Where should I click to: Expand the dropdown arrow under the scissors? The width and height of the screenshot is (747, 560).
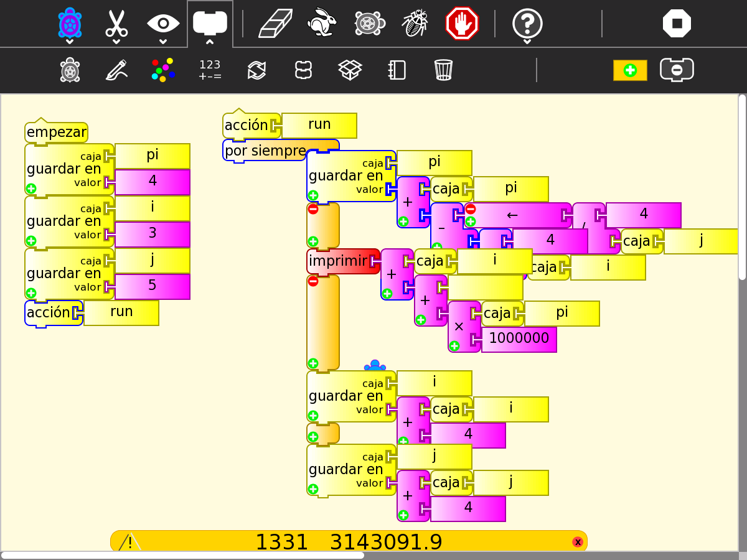click(x=116, y=42)
